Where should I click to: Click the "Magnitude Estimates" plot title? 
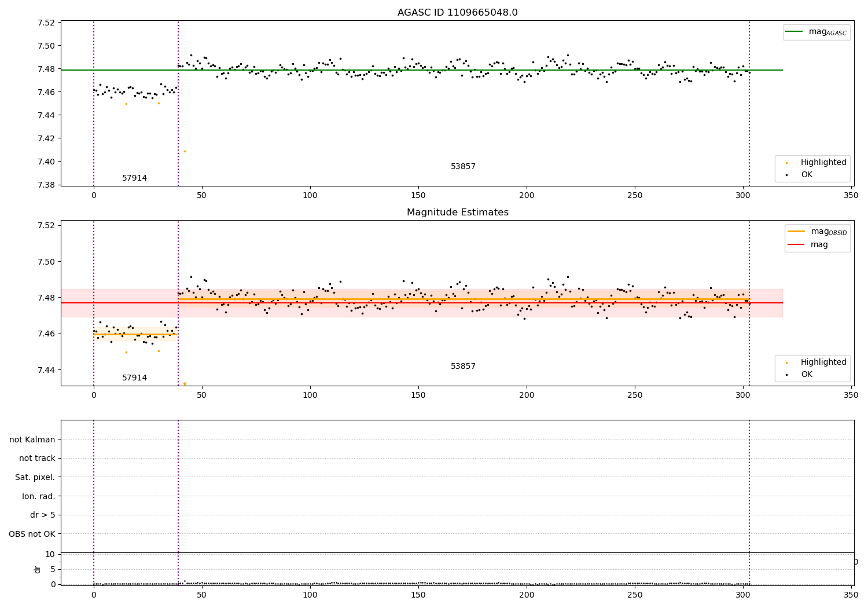pos(457,213)
